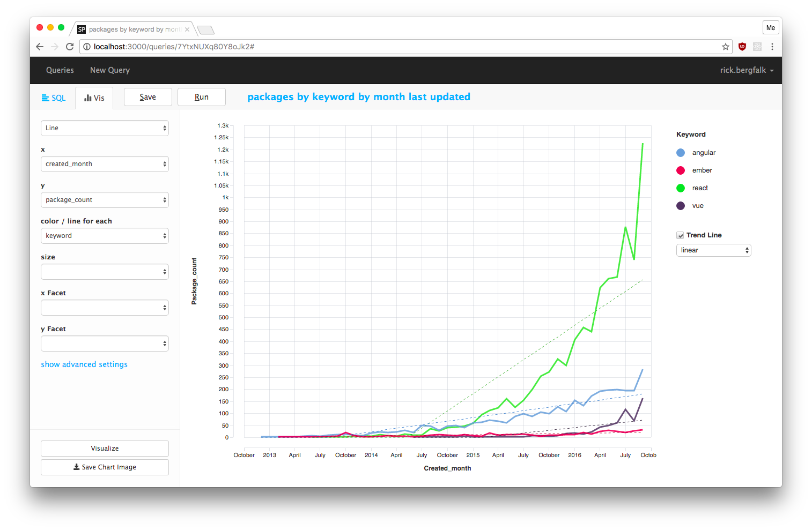The height and width of the screenshot is (530, 812).
Task: Switch to the SQL tab
Action: coord(54,98)
